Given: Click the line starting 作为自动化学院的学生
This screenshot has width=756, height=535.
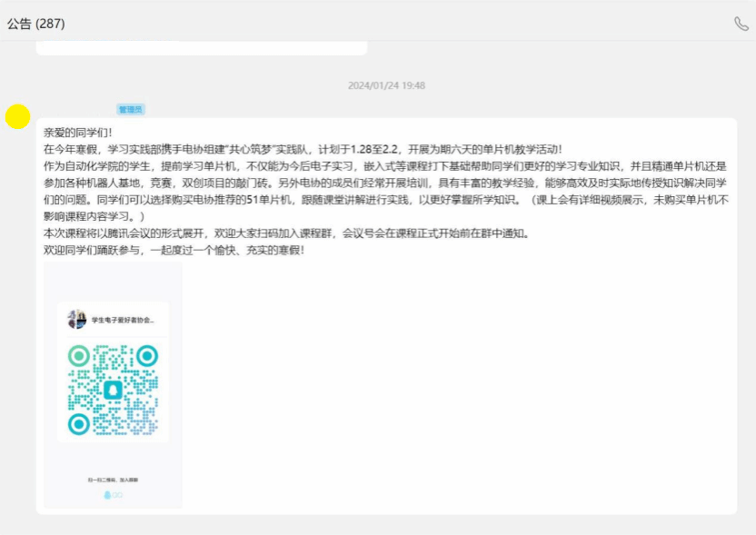Looking at the screenshot, I should [x=363, y=166].
